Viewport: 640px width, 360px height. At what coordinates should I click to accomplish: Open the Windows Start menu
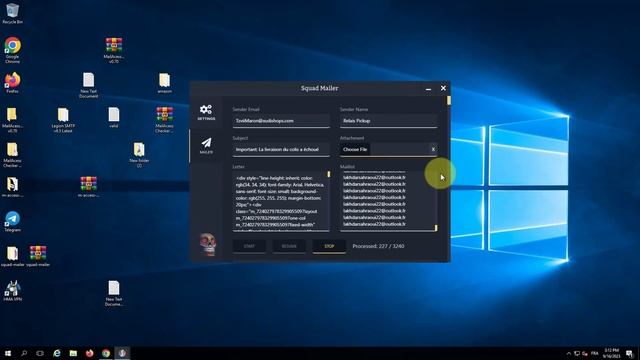8,353
